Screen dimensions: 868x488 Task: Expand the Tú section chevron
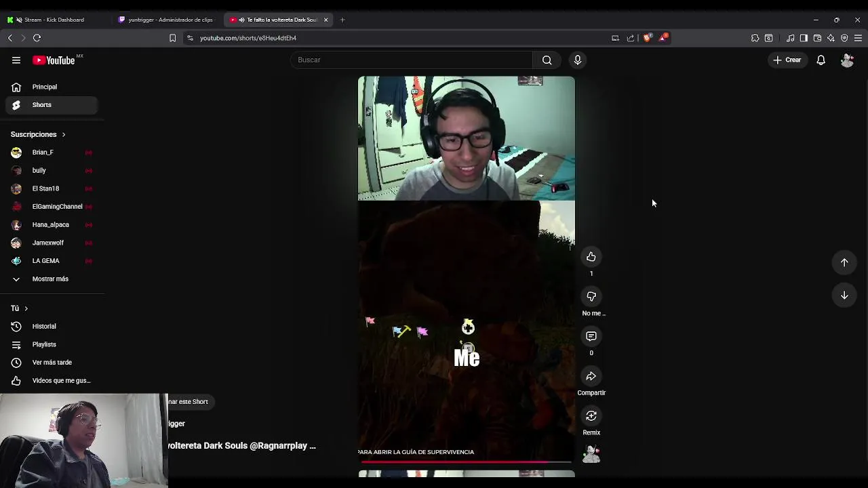click(x=26, y=308)
